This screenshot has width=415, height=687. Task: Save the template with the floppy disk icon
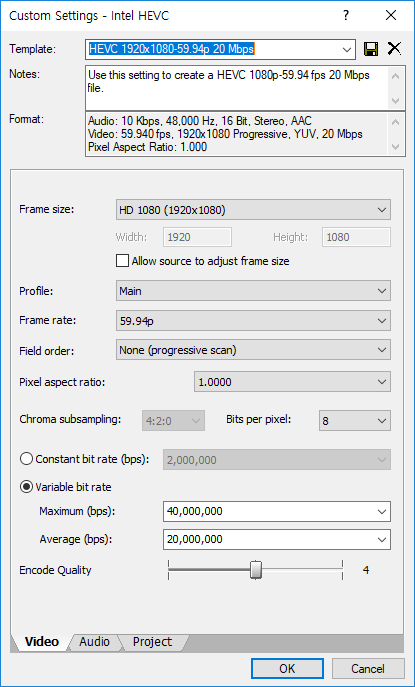(x=371, y=49)
